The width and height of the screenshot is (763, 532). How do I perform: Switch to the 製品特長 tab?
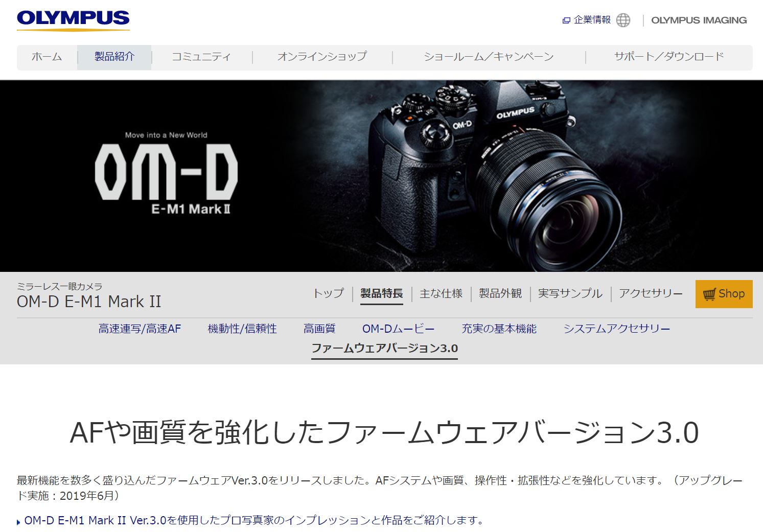point(382,293)
